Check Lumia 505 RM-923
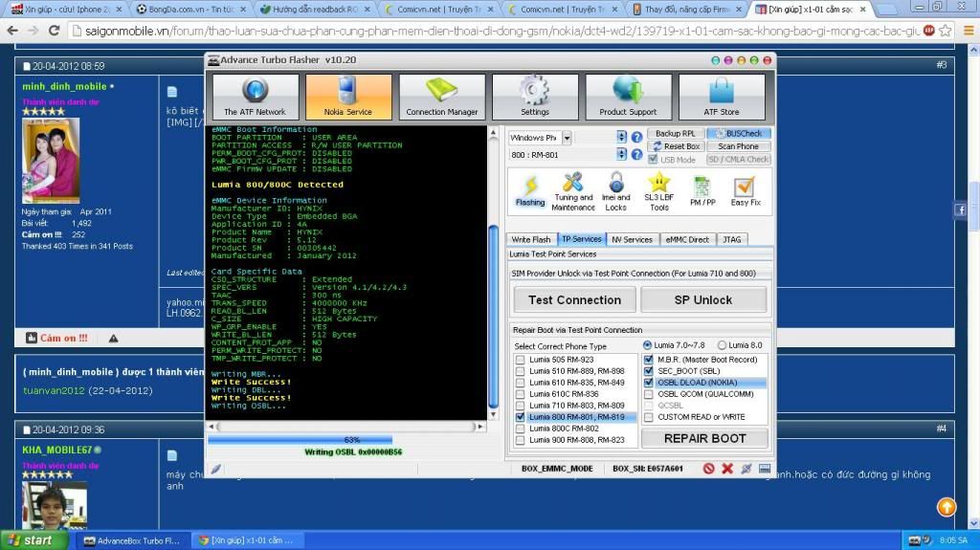The image size is (980, 550). click(x=520, y=360)
